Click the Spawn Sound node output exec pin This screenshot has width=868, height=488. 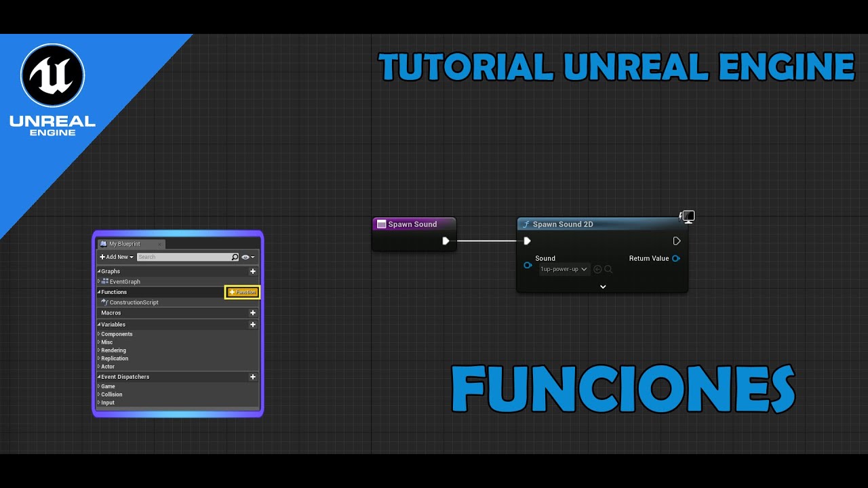click(x=446, y=241)
